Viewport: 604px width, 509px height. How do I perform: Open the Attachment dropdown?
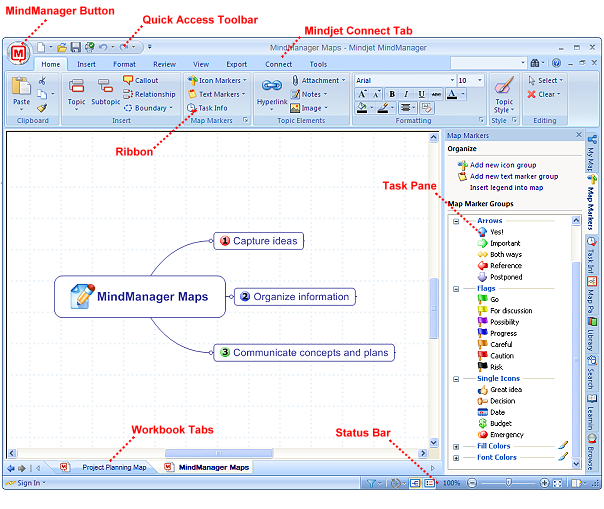click(x=318, y=80)
